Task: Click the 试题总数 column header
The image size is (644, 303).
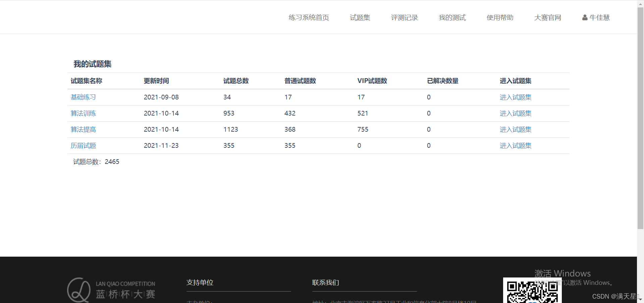Action: 236,81
